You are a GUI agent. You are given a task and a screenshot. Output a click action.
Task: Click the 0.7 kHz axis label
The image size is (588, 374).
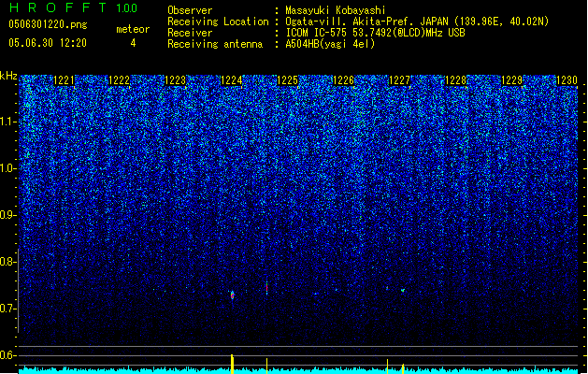click(x=7, y=309)
